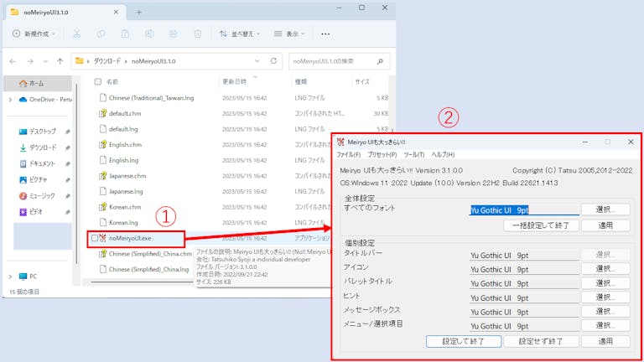
Task: Click the share icon in Explorer toolbar
Action: click(x=174, y=34)
